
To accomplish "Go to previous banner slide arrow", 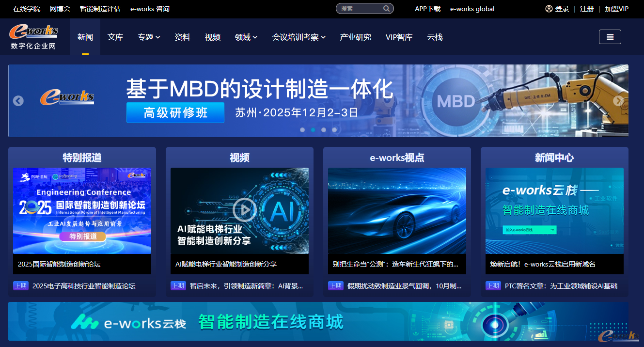I will [x=18, y=101].
